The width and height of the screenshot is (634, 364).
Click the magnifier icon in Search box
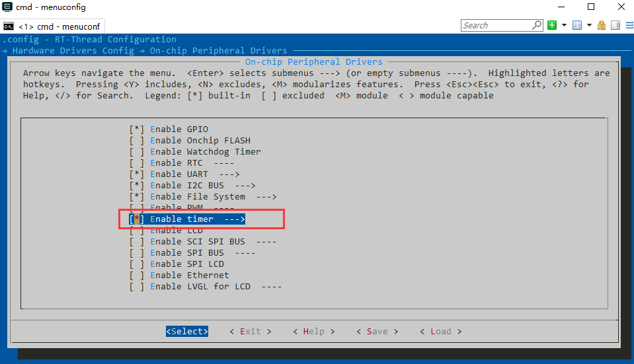tap(537, 26)
